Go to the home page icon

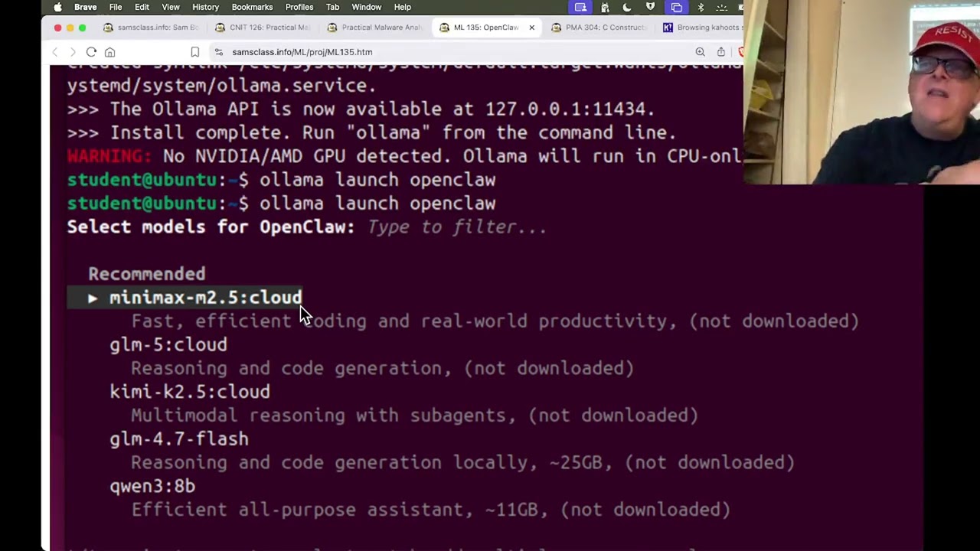point(109,52)
